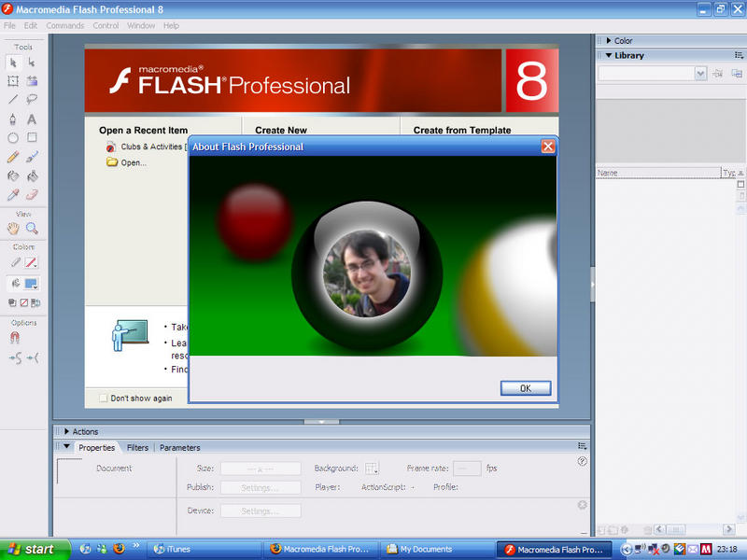747x560 pixels.
Task: Collapse the Library panel
Action: (x=609, y=55)
